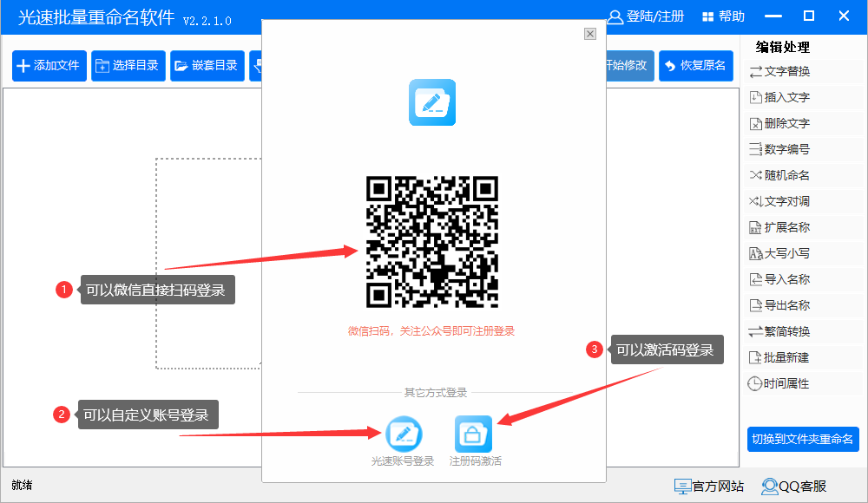This screenshot has height=503, width=868.
Task: Open the 官方网站 official website link
Action: click(x=709, y=487)
